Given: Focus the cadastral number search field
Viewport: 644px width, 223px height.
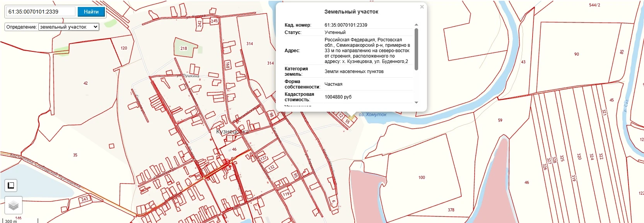Looking at the screenshot, I should [x=41, y=12].
